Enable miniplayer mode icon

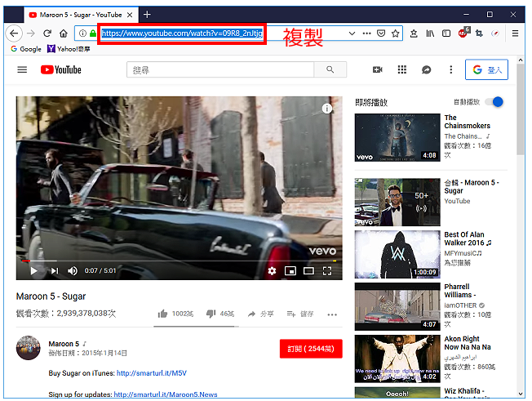pyautogui.click(x=290, y=271)
